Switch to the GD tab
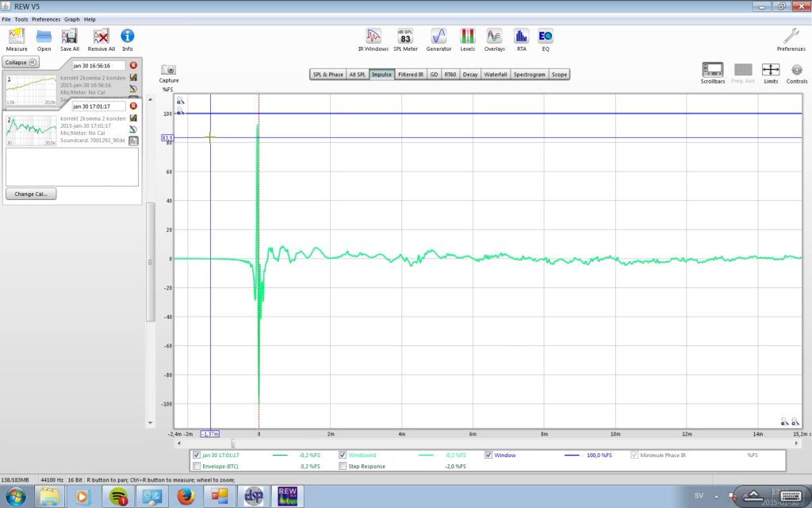Screen dimensions: 812x508 [x=434, y=75]
